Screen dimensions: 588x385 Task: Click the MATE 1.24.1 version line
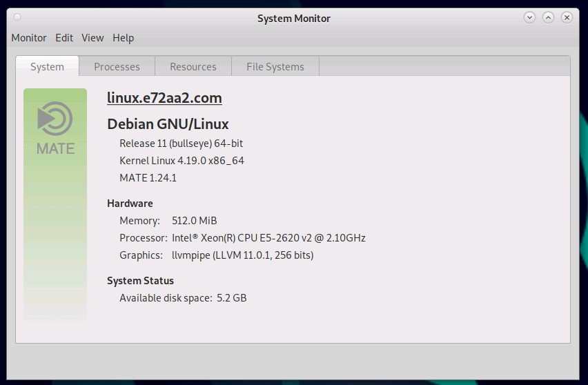coord(148,178)
